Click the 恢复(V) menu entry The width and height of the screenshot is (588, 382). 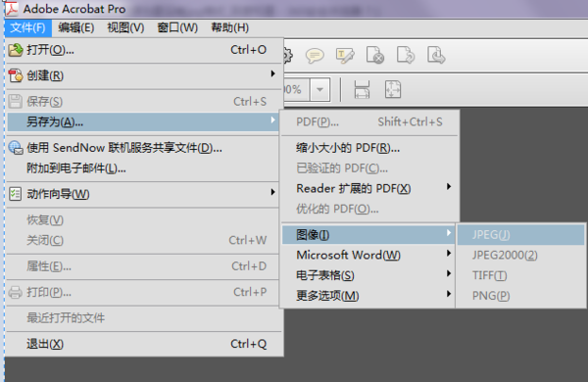click(x=144, y=220)
